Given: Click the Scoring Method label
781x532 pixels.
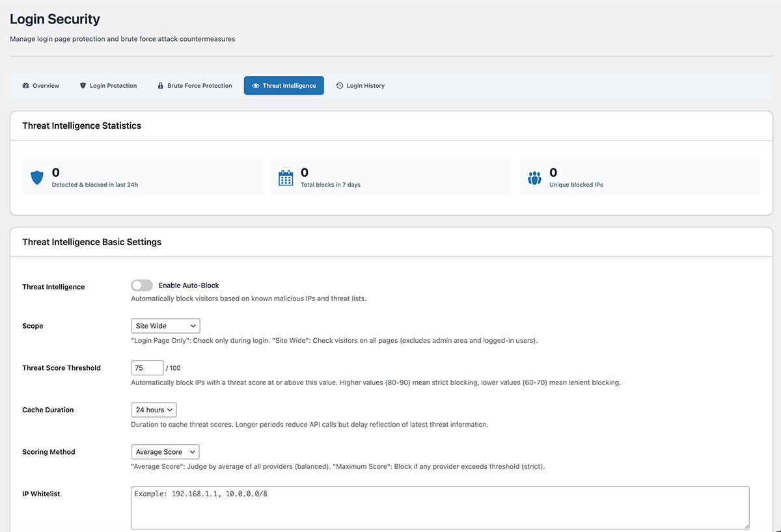Looking at the screenshot, I should coord(49,452).
